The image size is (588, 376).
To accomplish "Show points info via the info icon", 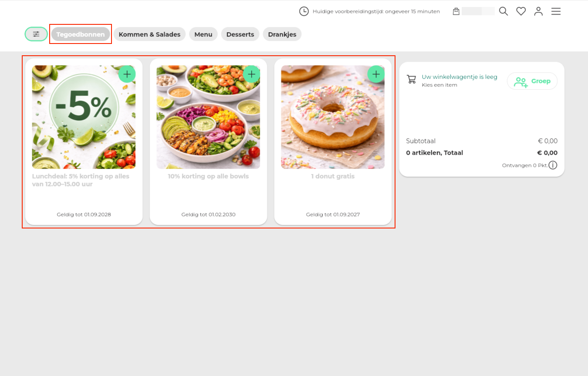I will click(x=553, y=165).
